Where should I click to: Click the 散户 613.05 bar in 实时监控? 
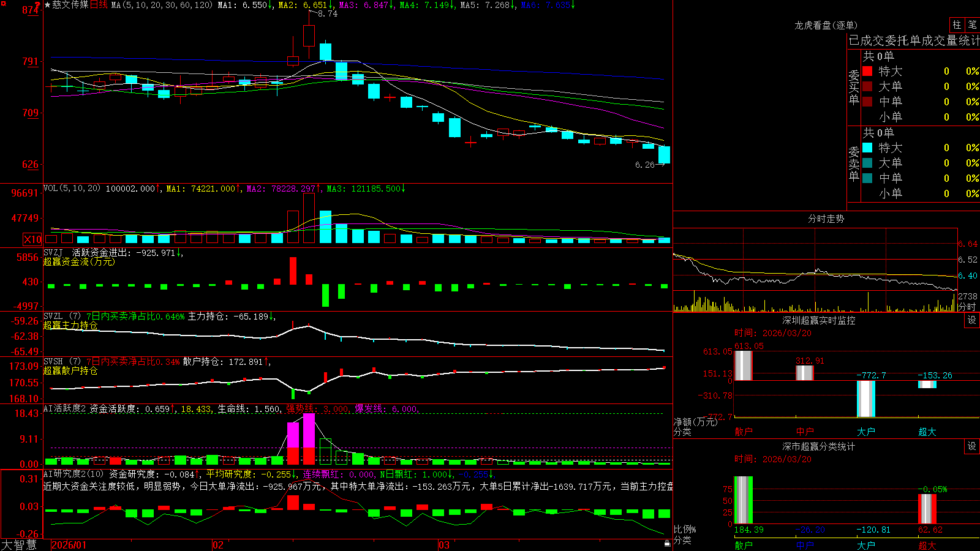(x=744, y=365)
